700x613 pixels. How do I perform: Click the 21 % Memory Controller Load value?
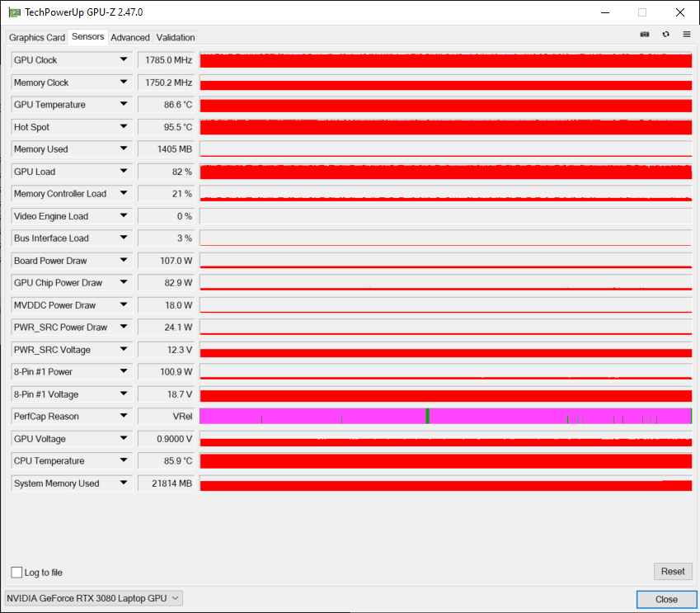coord(167,194)
